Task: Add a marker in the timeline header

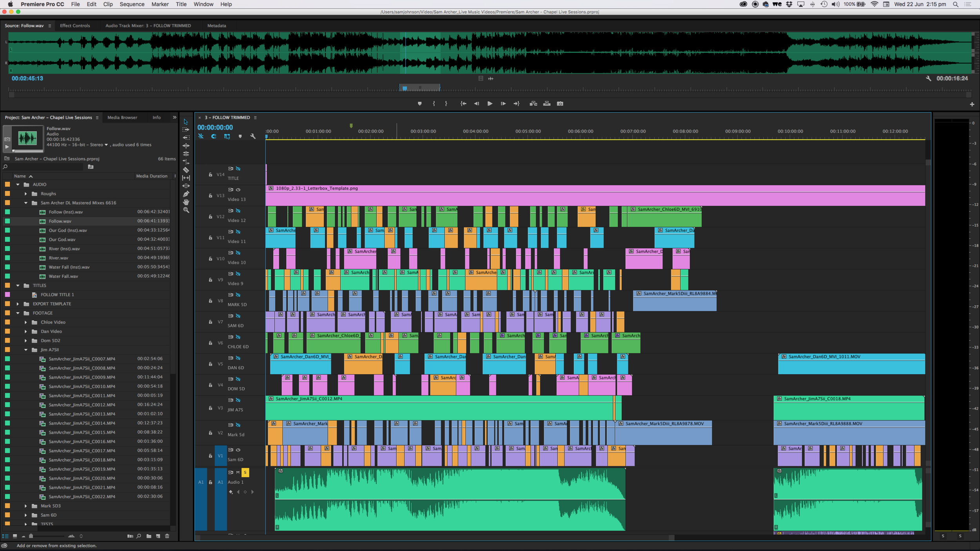Action: (x=240, y=136)
